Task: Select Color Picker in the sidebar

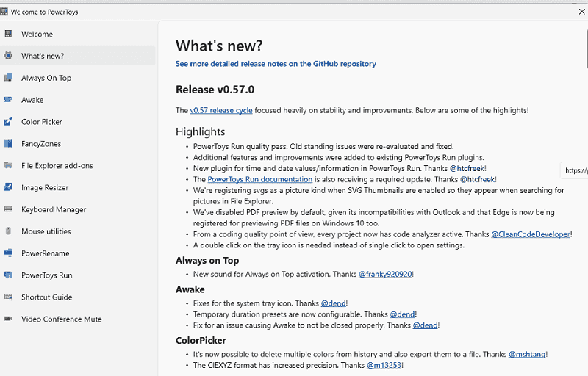Action: (x=78, y=122)
